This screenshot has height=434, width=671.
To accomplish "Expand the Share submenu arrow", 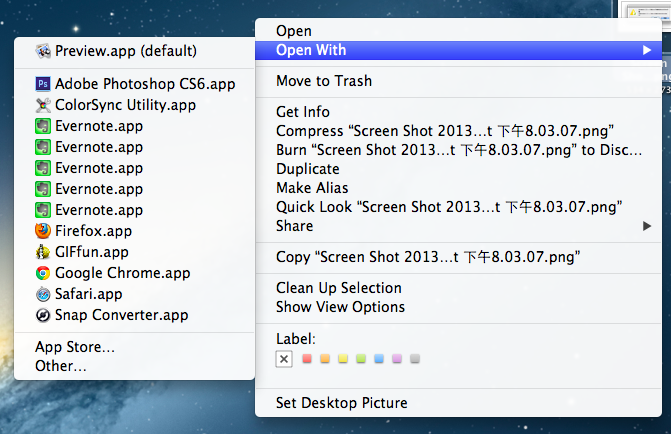I will coord(647,226).
